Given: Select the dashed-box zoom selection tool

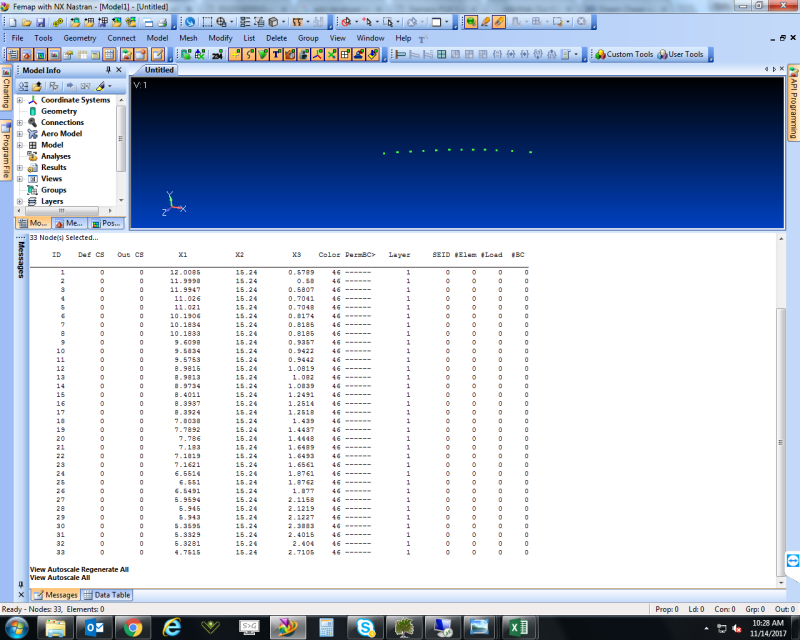Looking at the screenshot, I should coord(207,22).
